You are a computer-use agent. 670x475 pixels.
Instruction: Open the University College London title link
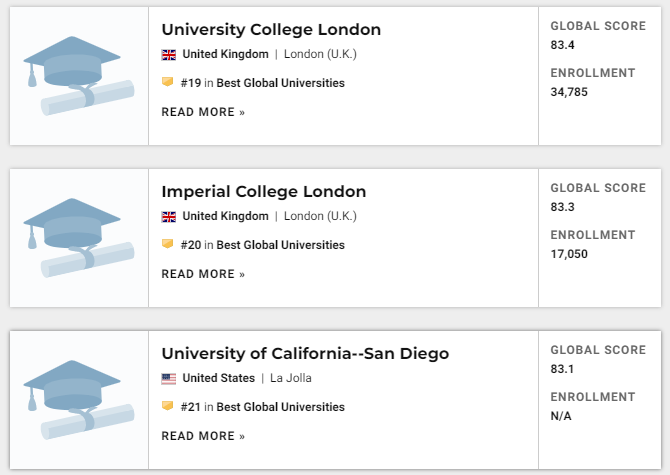pos(271,29)
